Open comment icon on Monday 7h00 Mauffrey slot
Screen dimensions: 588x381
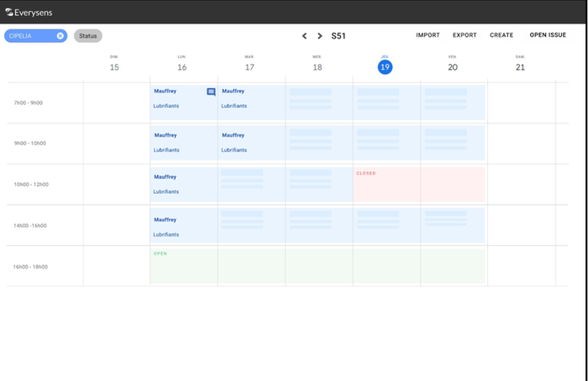(211, 91)
